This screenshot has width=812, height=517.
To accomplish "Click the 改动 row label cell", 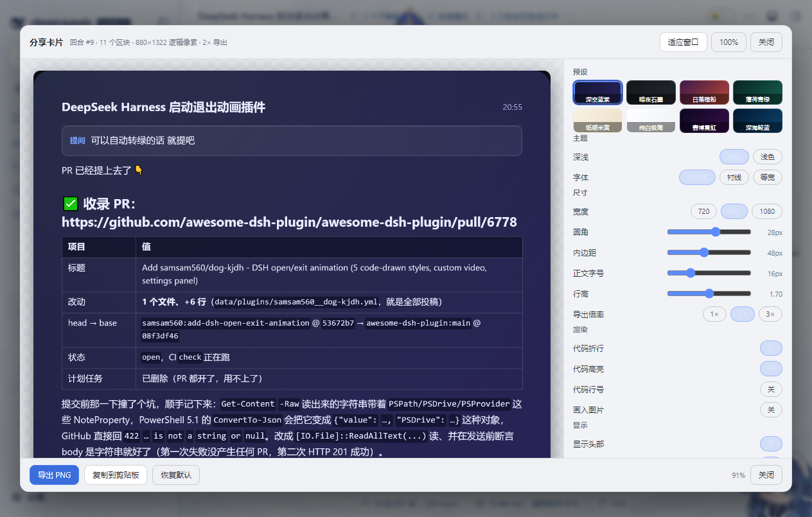I will [98, 302].
